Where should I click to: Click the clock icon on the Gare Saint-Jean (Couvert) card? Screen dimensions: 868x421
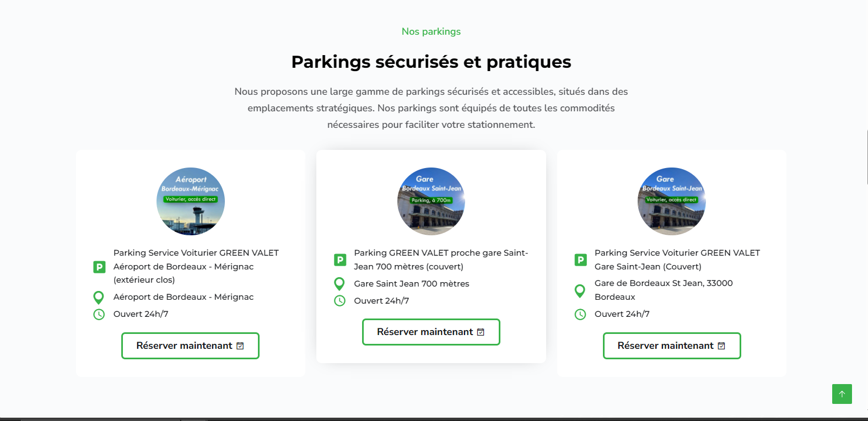[x=580, y=315]
